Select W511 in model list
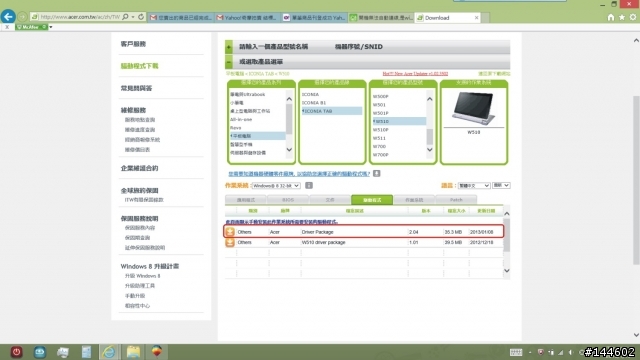640x360 pixels. (x=379, y=138)
